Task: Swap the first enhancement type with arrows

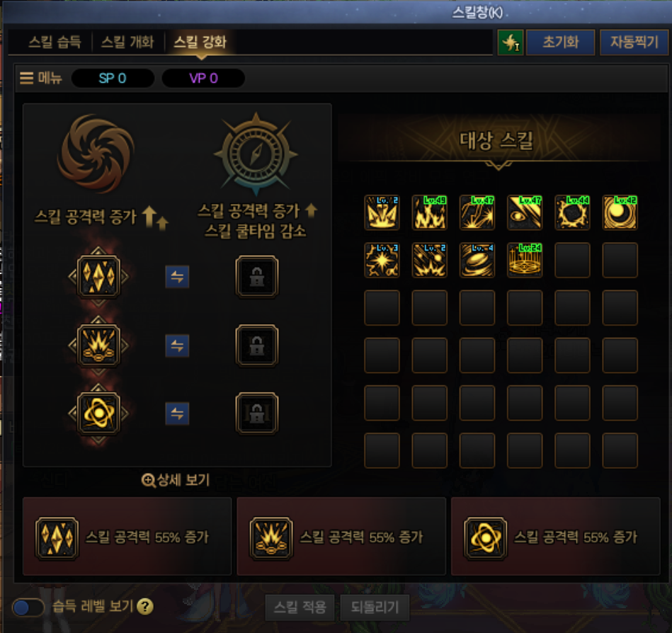Action: pyautogui.click(x=178, y=277)
